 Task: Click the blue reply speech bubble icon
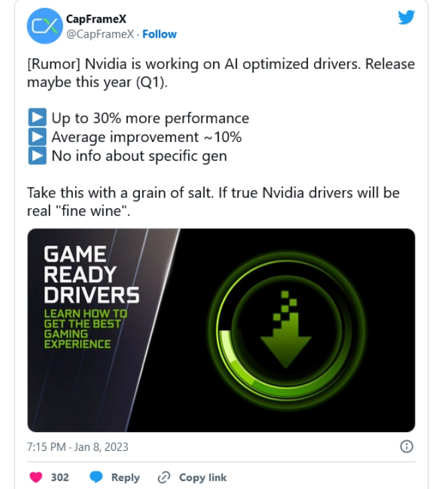pos(96,478)
